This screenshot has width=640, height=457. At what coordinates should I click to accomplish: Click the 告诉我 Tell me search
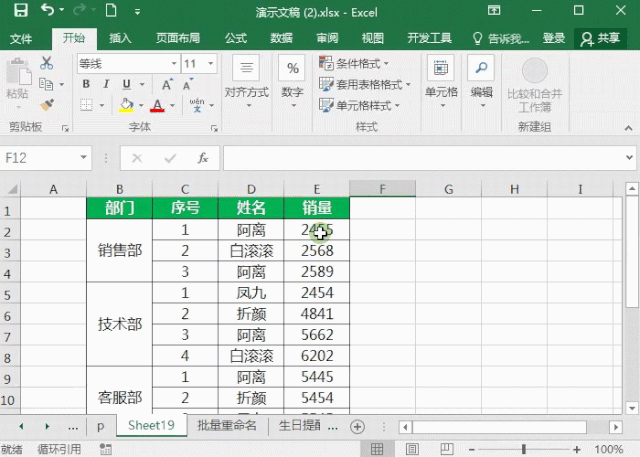coord(501,39)
